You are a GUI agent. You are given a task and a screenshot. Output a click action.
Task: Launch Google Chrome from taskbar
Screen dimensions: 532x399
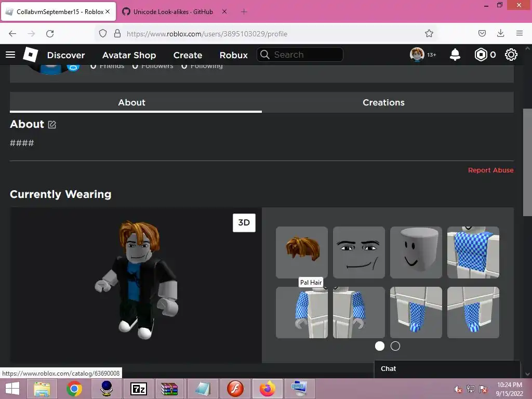coord(74,389)
